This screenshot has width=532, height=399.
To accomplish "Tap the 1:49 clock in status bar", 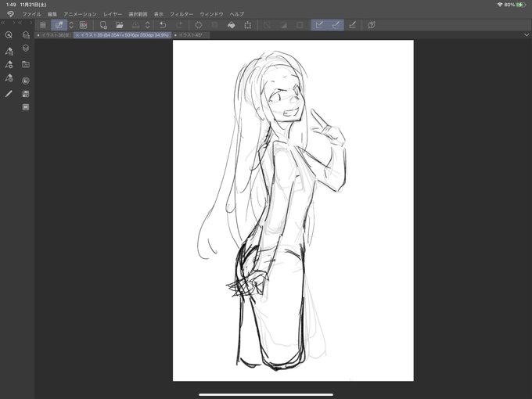I will [11, 5].
